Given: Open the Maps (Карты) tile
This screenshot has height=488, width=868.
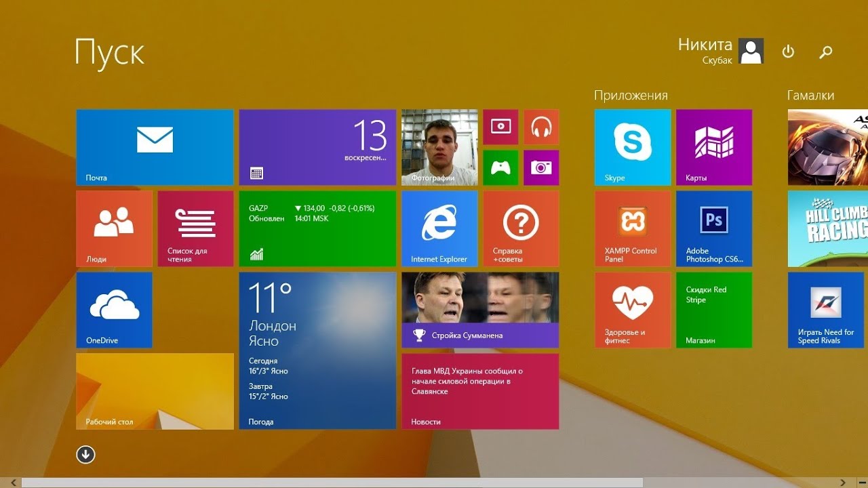Looking at the screenshot, I should 714,147.
